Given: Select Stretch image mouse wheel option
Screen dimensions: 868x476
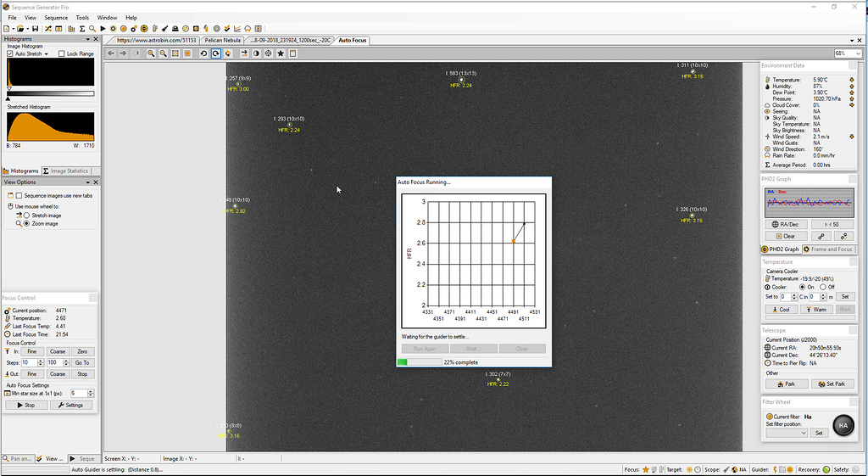Looking at the screenshot, I should tap(26, 215).
